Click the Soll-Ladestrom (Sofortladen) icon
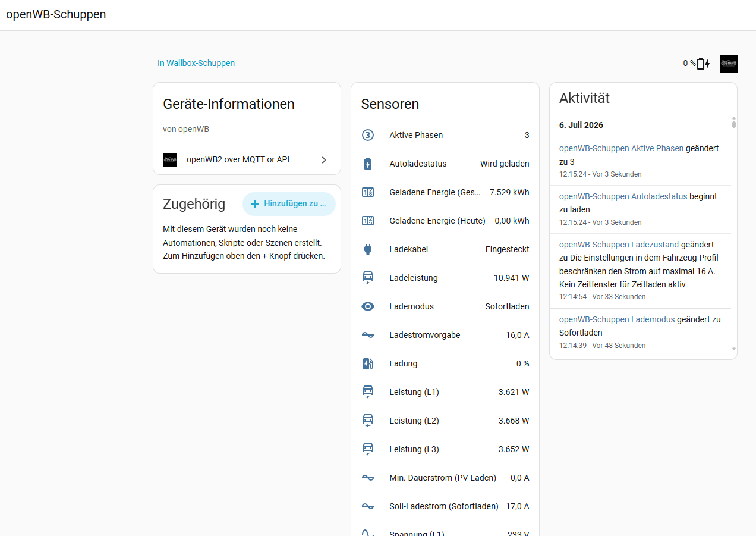This screenshot has height=536, width=756. [368, 506]
